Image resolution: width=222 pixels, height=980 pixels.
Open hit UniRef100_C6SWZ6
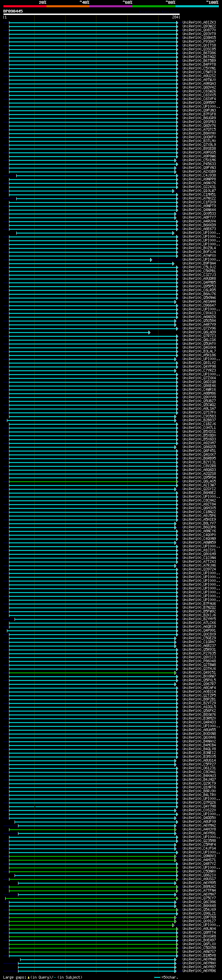pyautogui.click(x=199, y=91)
